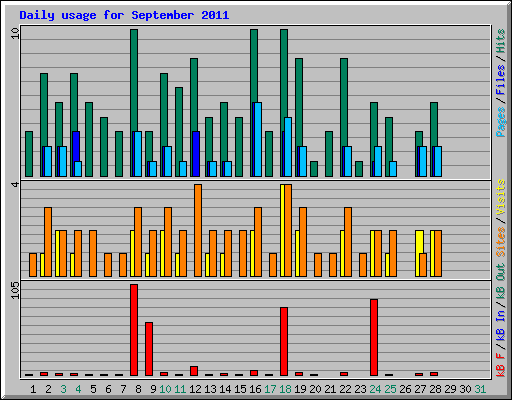Click the red kB bar for day 18
512x400 pixels.
[284, 342]
